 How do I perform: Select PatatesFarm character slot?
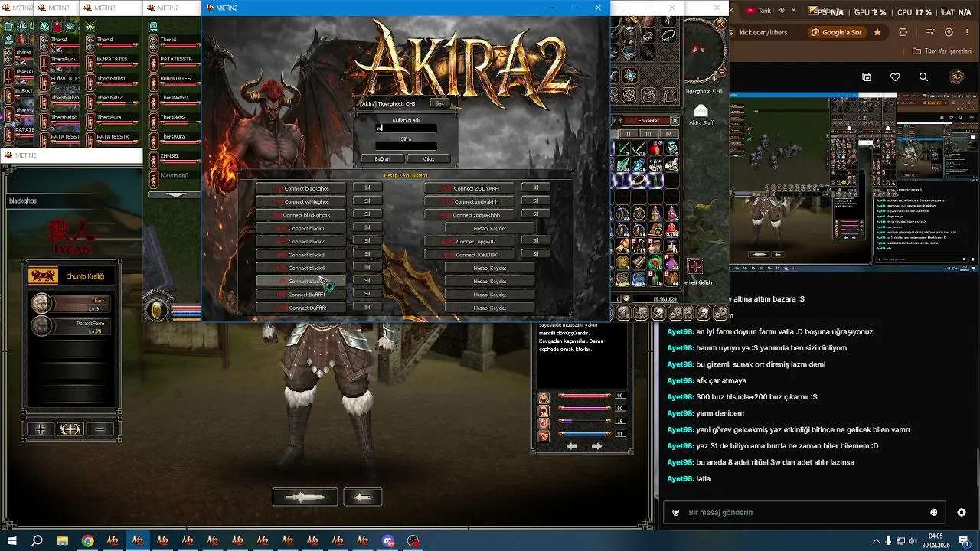tap(71, 327)
